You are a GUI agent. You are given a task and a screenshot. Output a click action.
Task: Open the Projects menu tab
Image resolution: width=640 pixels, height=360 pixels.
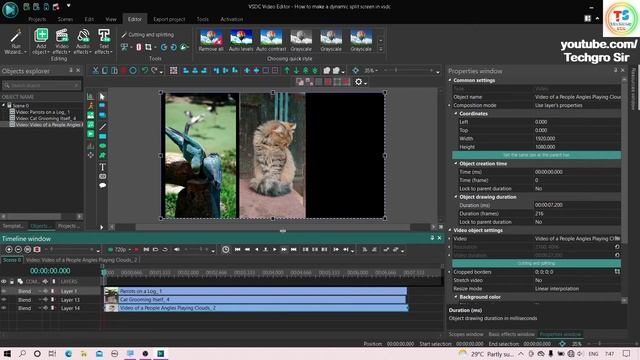(x=37, y=19)
